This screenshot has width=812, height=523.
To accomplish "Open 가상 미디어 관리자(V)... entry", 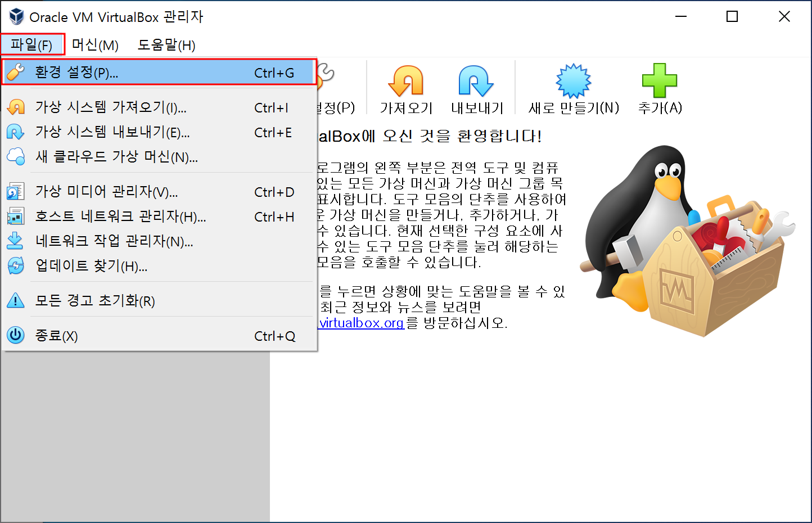I will click(x=159, y=192).
